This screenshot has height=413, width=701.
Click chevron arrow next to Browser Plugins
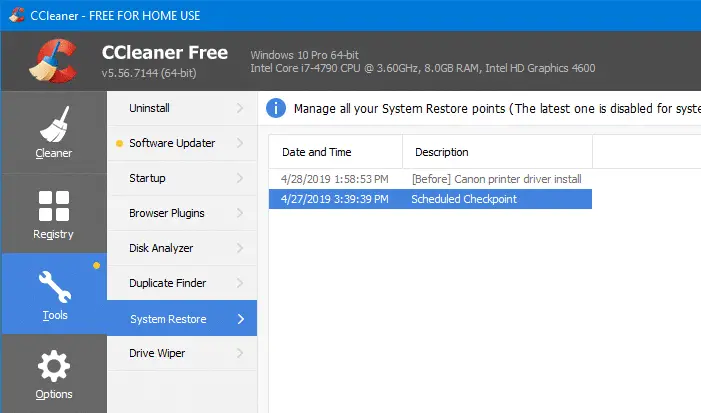coord(240,213)
